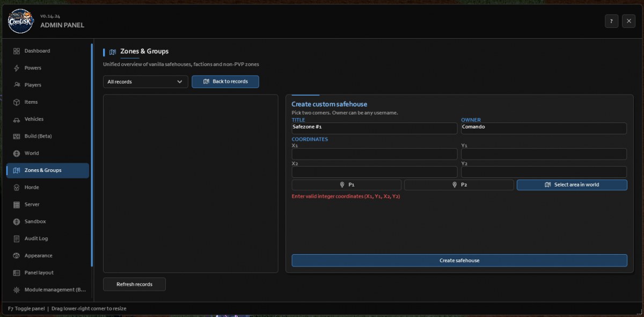The image size is (644, 317).
Task: Click the Items cube icon
Action: [x=17, y=102]
